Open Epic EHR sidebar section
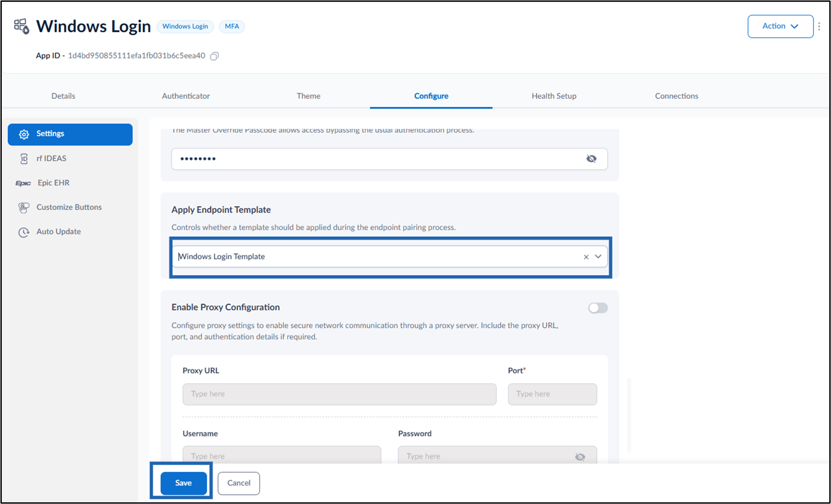Image resolution: width=831 pixels, height=504 pixels. [x=70, y=183]
